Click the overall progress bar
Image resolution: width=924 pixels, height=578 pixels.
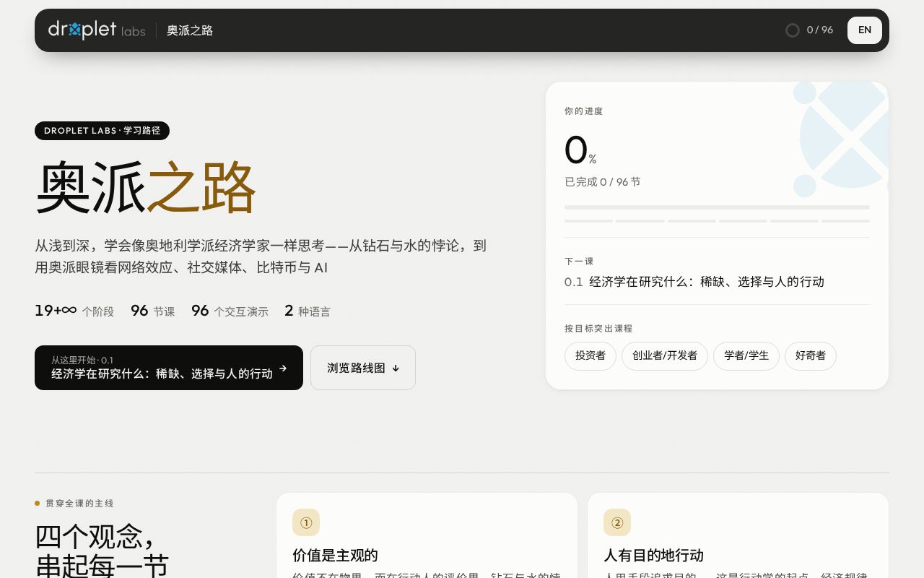click(x=717, y=207)
